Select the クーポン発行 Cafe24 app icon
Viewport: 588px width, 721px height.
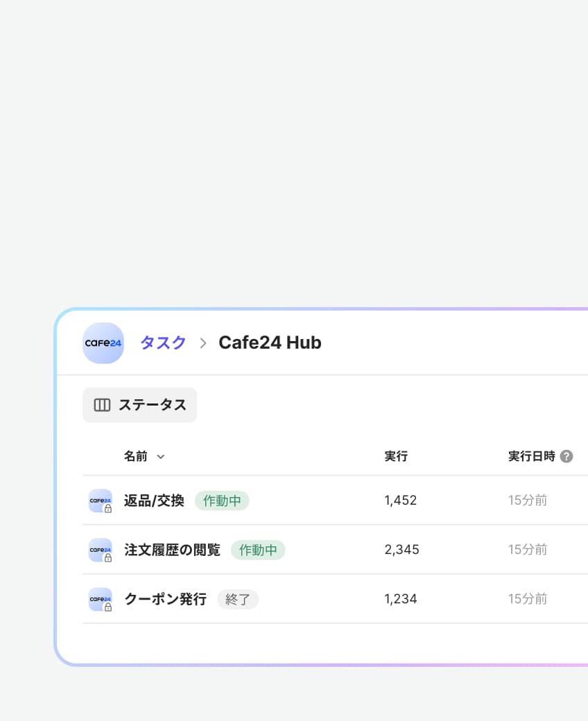pyautogui.click(x=100, y=599)
